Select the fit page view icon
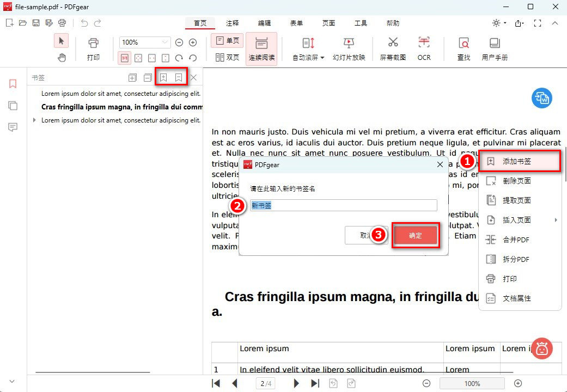Image resolution: width=567 pixels, height=392 pixels. point(138,58)
